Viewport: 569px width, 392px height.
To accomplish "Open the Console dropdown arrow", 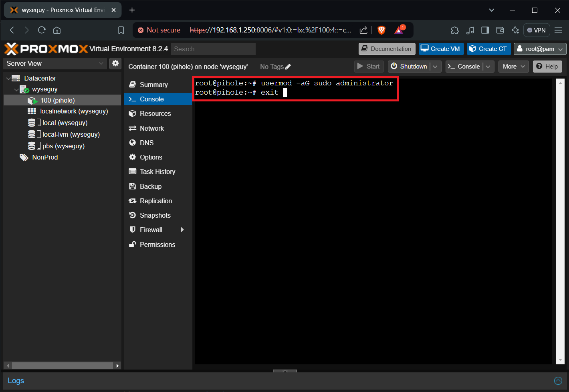I will (488, 67).
